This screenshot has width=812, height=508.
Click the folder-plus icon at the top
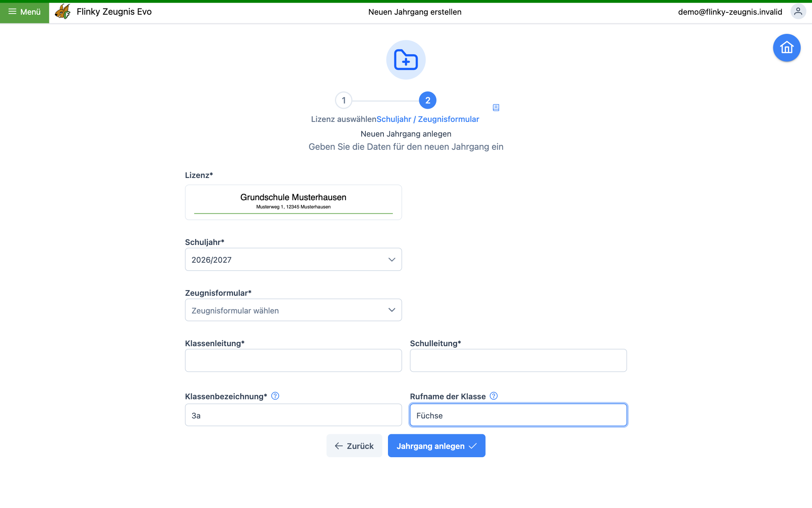406,60
